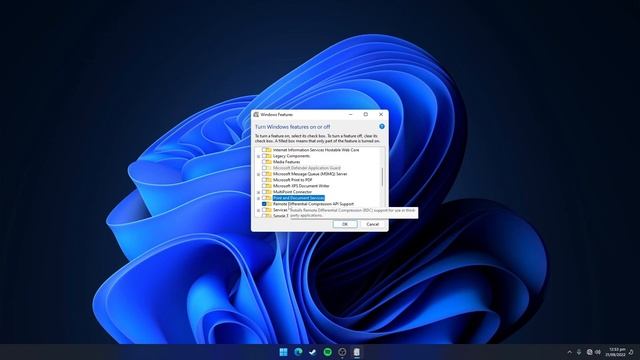Launch Microsoft Edge from the taskbar
This screenshot has width=640, height=360.
click(x=298, y=352)
